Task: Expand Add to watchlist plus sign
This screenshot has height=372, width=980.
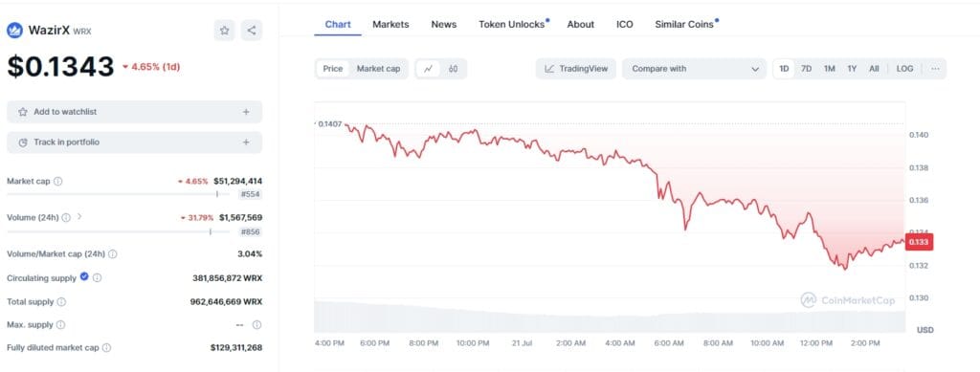Action: click(246, 112)
